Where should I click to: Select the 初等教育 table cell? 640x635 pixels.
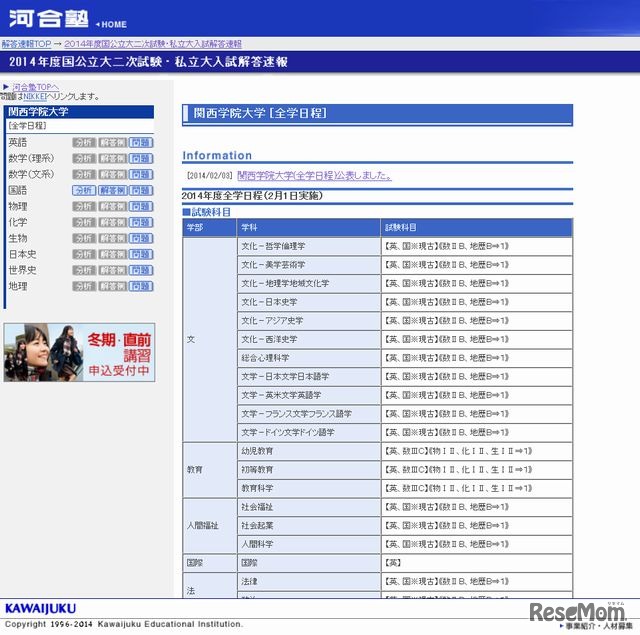[309, 470]
